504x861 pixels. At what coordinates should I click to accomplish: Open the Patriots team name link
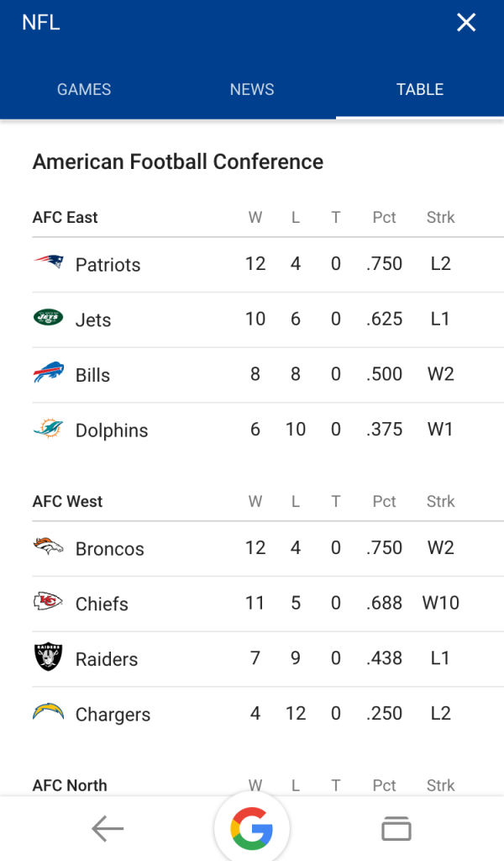(x=108, y=265)
